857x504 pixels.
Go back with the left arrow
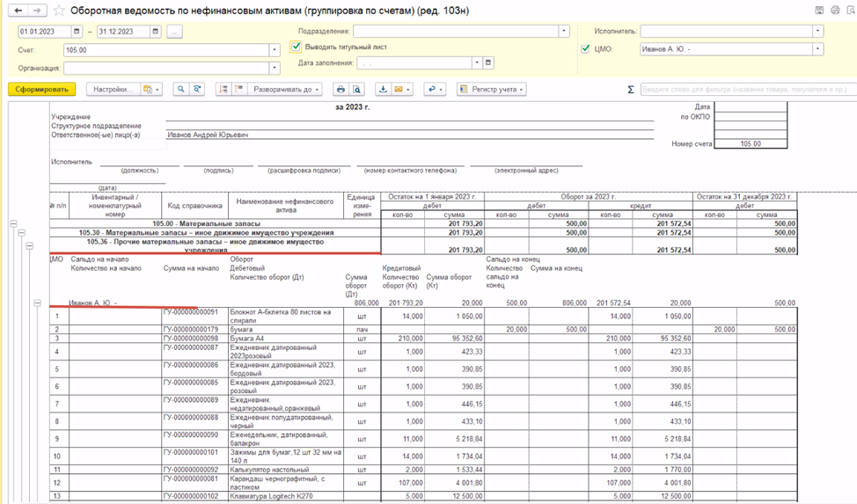coord(18,11)
